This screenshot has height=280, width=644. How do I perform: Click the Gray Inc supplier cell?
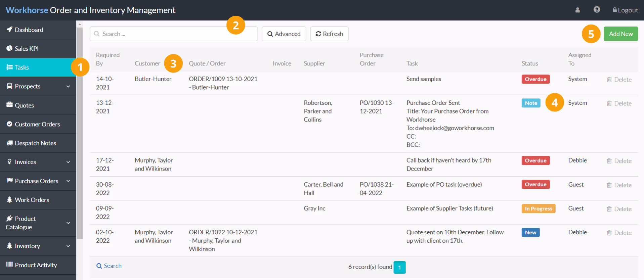point(314,208)
